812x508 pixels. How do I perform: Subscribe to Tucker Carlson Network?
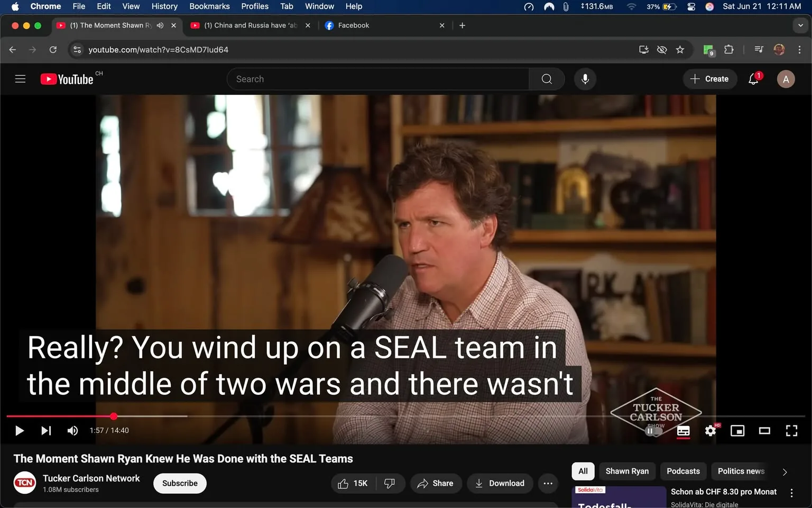180,483
